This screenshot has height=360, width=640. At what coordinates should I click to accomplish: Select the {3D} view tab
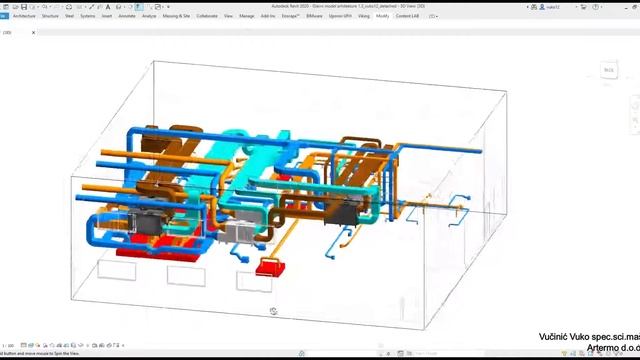point(7,32)
